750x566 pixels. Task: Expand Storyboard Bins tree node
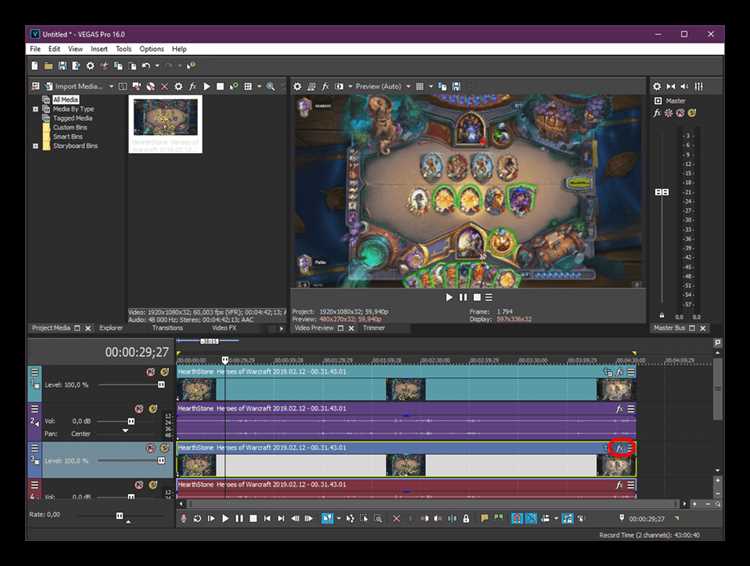pyautogui.click(x=35, y=146)
